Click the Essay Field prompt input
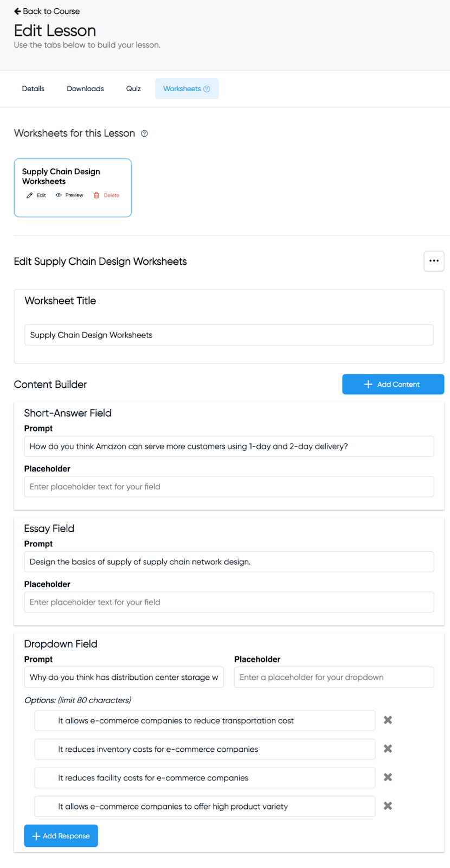The height and width of the screenshot is (868, 450). coord(229,562)
